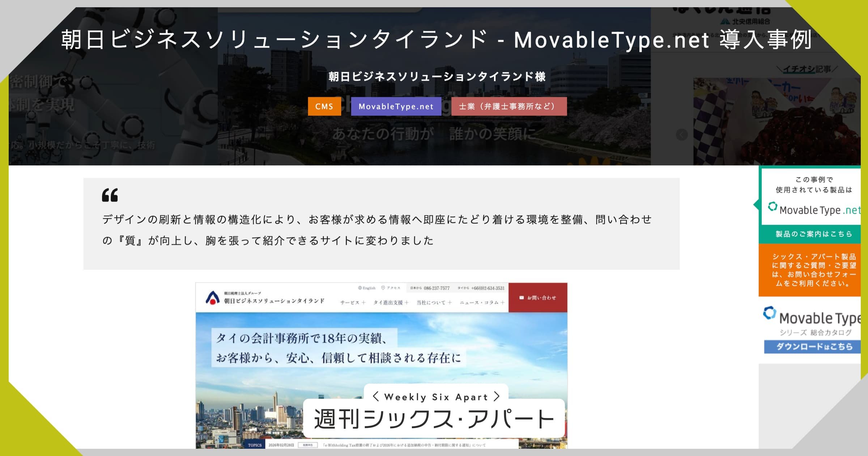Select the 士業（弁護士事務所など）category tag
Screen dimensions: 868x456
click(x=509, y=106)
